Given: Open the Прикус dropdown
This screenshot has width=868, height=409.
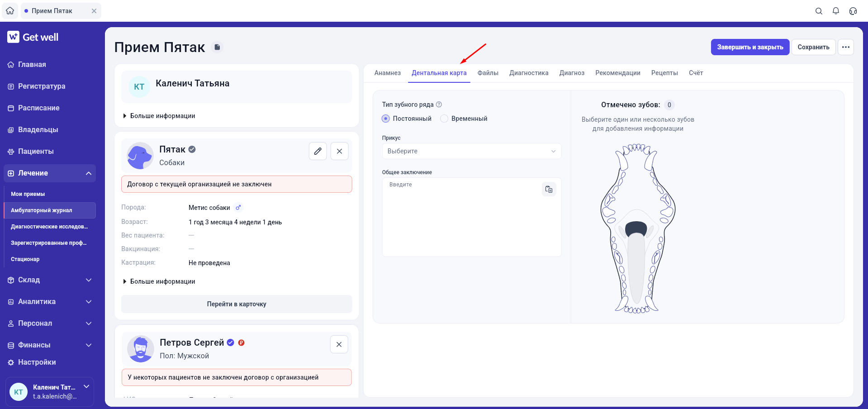Looking at the screenshot, I should [x=472, y=151].
